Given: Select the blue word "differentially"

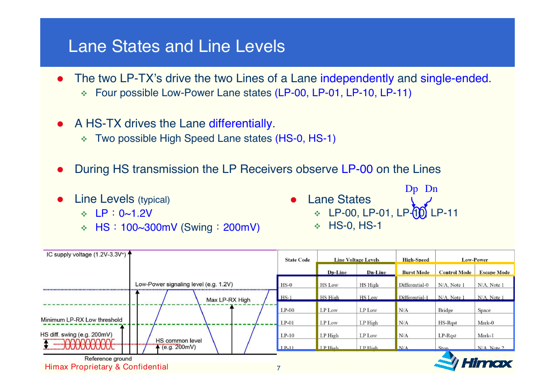Looking at the screenshot, I should [x=240, y=123].
